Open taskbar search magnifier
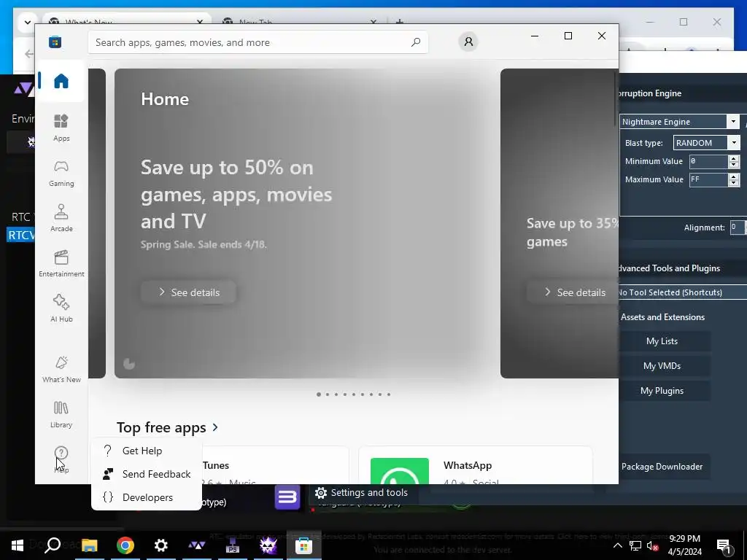 coord(53,545)
